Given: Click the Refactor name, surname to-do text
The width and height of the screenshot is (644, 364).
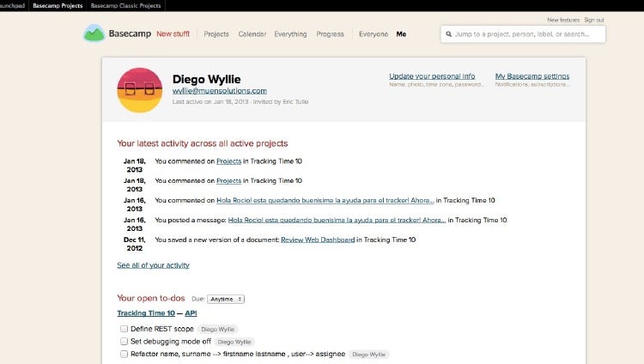Looking at the screenshot, I should pos(238,354).
